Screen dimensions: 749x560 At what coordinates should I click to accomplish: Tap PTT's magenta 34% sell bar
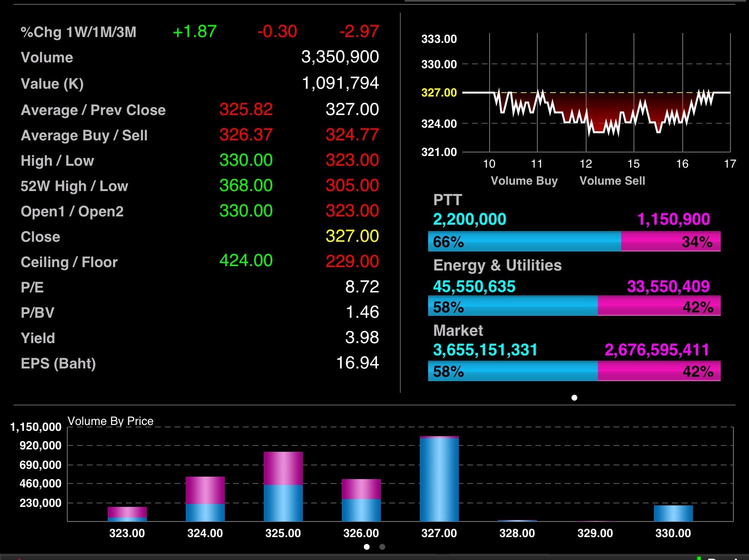[670, 242]
